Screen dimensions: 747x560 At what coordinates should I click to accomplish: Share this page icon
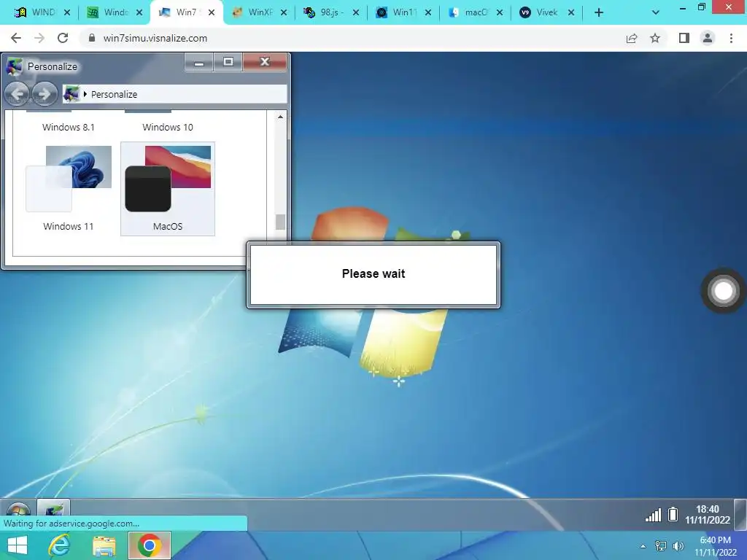coord(632,38)
